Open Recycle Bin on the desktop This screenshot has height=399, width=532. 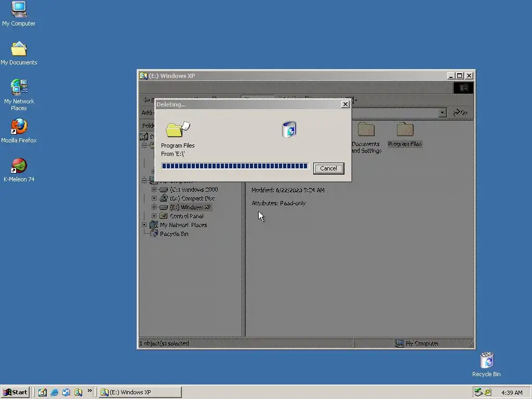[x=486, y=364]
